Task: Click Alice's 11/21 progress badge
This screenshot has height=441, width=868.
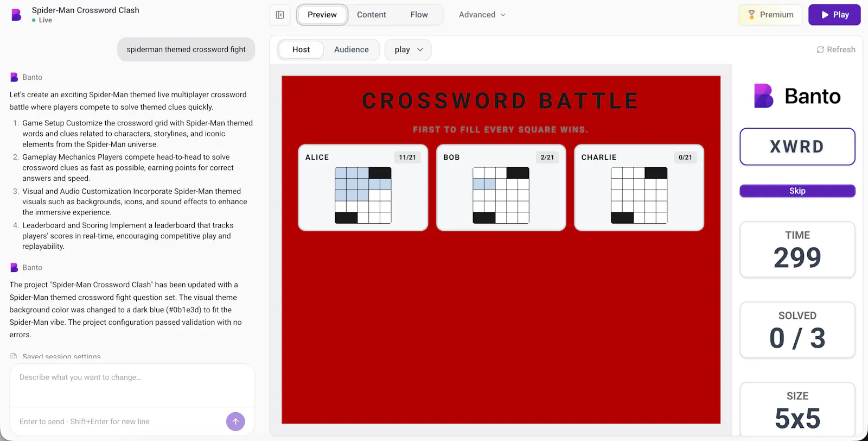Action: pyautogui.click(x=407, y=157)
